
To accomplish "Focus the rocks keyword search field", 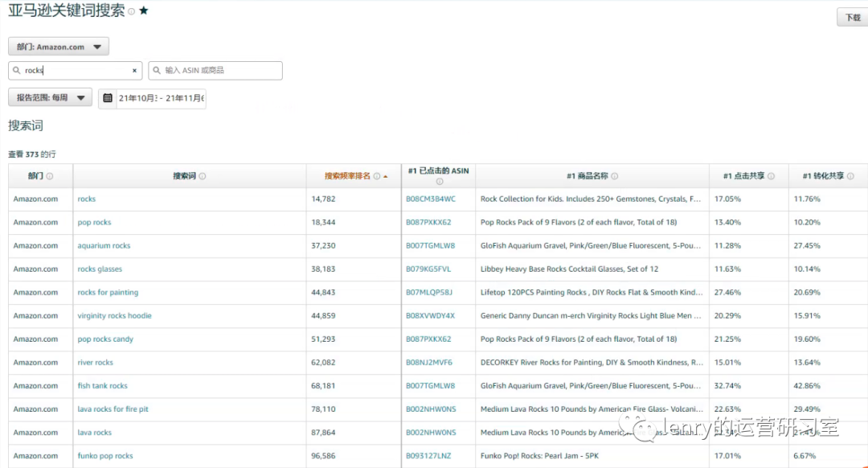I will [76, 70].
